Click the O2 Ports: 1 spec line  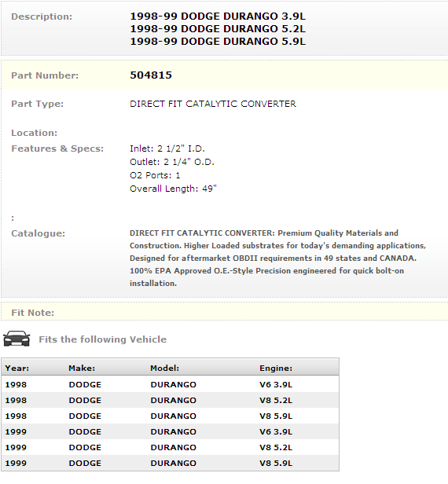point(155,175)
